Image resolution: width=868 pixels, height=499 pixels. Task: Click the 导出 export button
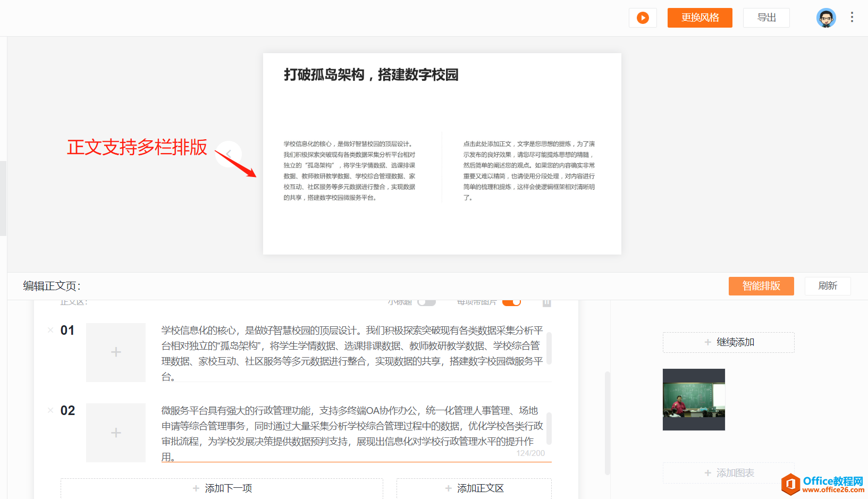766,18
